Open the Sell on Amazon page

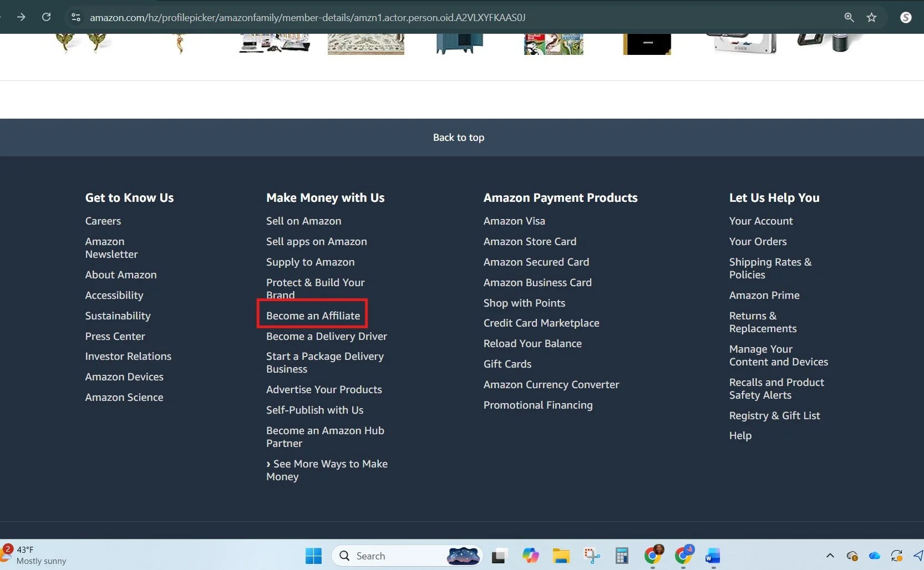[303, 221]
